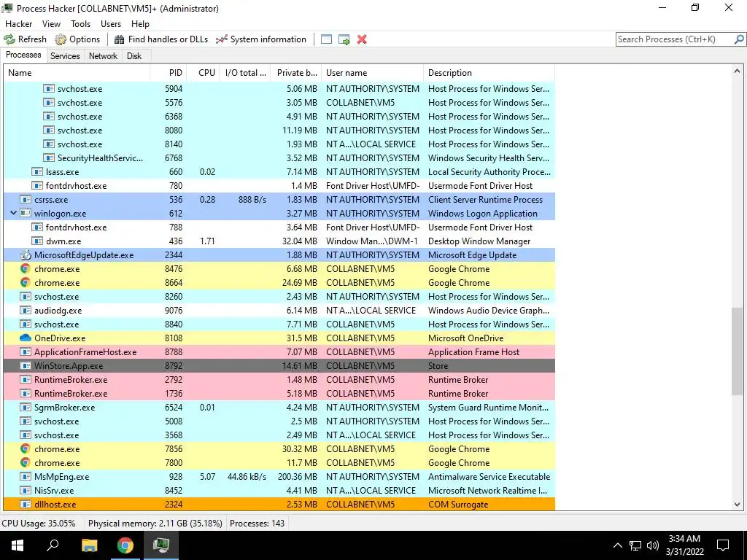747x560 pixels.
Task: Click the SgrmBroker.exe process icon
Action: click(x=26, y=407)
